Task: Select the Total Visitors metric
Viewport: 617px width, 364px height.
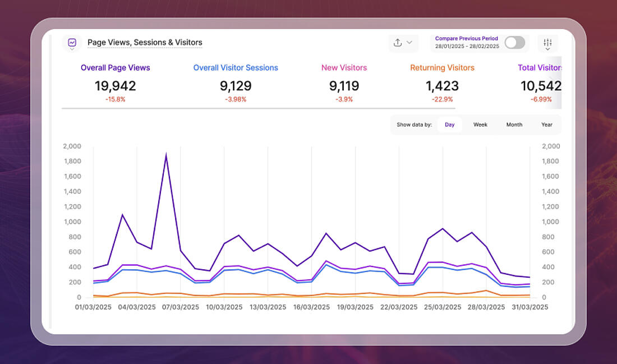Action: [540, 68]
